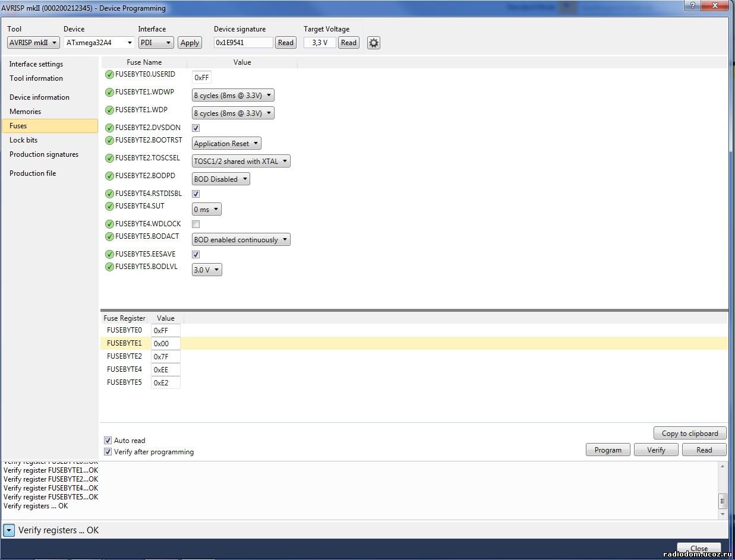735x560 pixels.
Task: Open the FUSEBYTE1.WDWP cycles dropdown
Action: click(233, 95)
